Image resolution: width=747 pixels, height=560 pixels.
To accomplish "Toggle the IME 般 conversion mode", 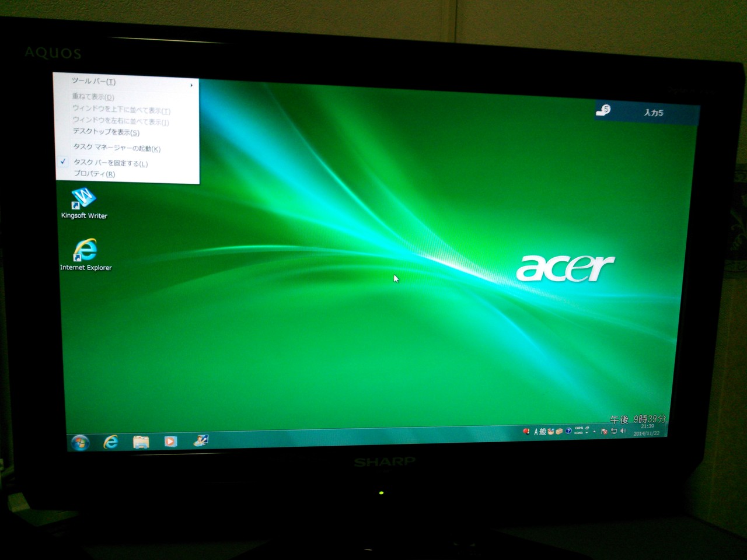I will tap(543, 432).
